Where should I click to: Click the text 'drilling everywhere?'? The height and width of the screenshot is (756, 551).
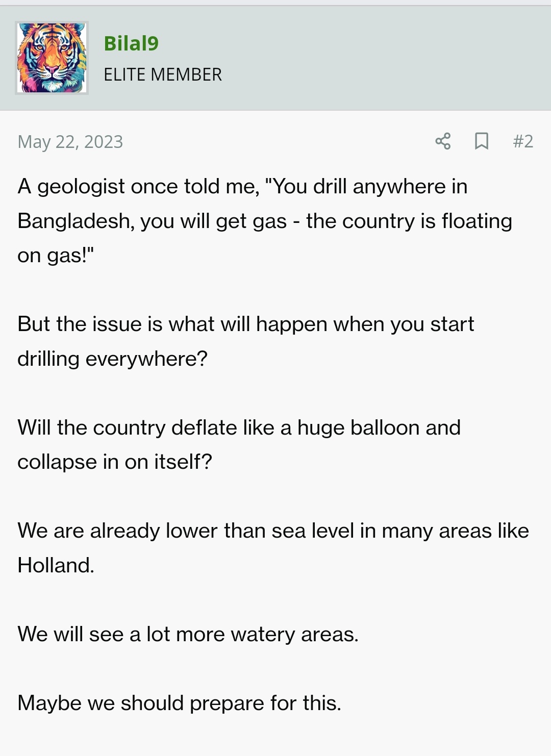[x=112, y=359]
